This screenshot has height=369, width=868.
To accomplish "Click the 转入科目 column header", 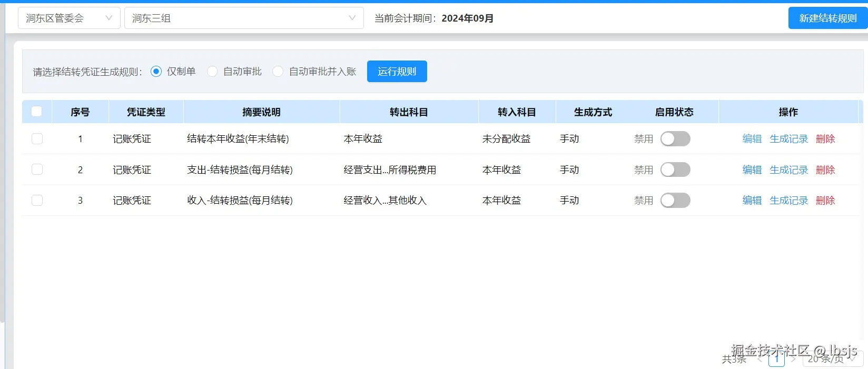I will (517, 112).
